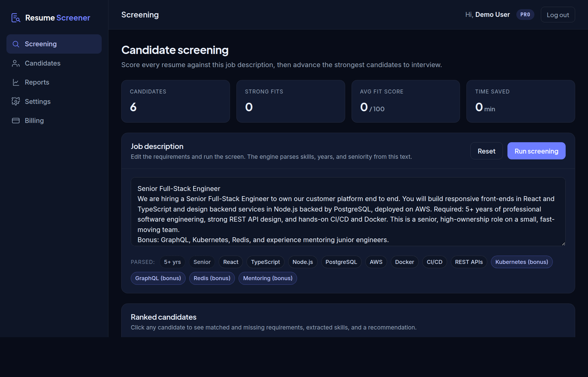
Task: Select the Candidates stat card
Action: click(175, 101)
